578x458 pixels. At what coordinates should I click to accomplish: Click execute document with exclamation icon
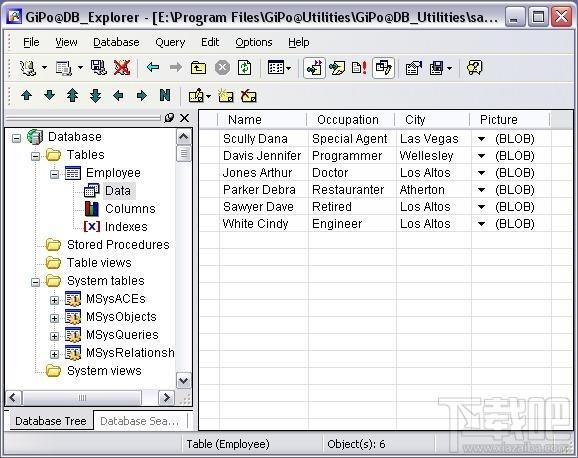pyautogui.click(x=359, y=68)
